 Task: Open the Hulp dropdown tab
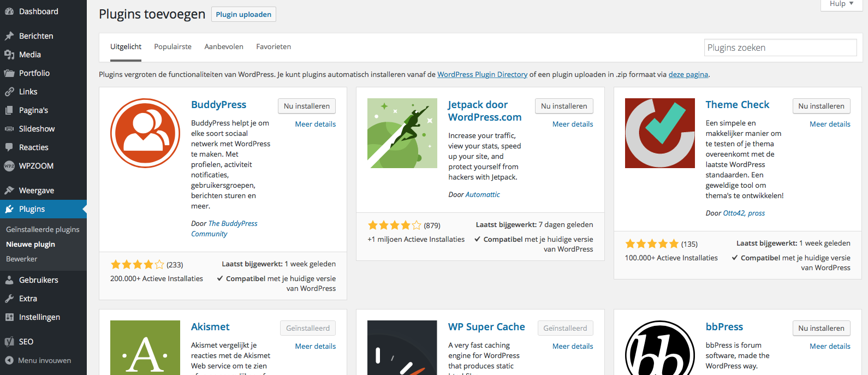coord(841,4)
